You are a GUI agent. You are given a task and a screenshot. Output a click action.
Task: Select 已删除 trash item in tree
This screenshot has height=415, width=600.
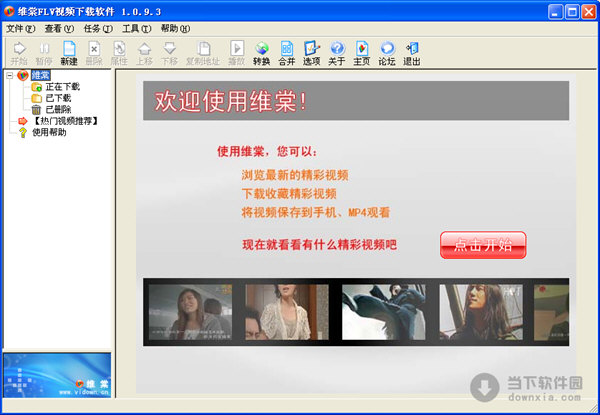coord(58,110)
